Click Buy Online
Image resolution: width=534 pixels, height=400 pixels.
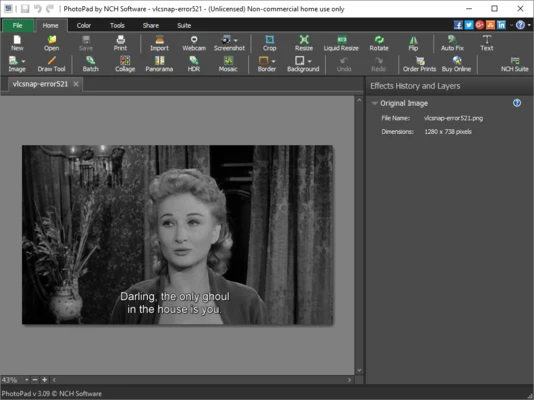click(x=456, y=64)
